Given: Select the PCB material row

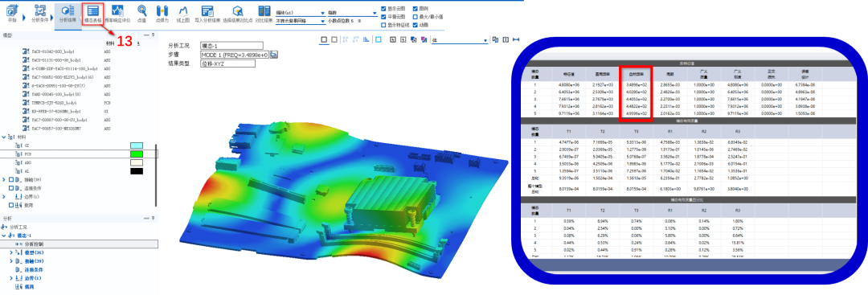Looking at the screenshot, I should 79,154.
